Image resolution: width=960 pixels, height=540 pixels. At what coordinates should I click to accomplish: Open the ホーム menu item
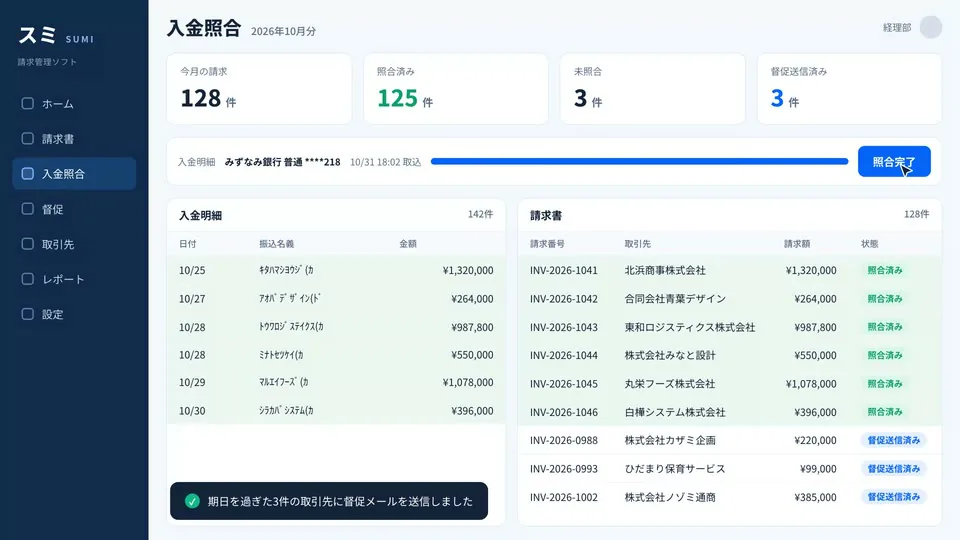pyautogui.click(x=74, y=103)
